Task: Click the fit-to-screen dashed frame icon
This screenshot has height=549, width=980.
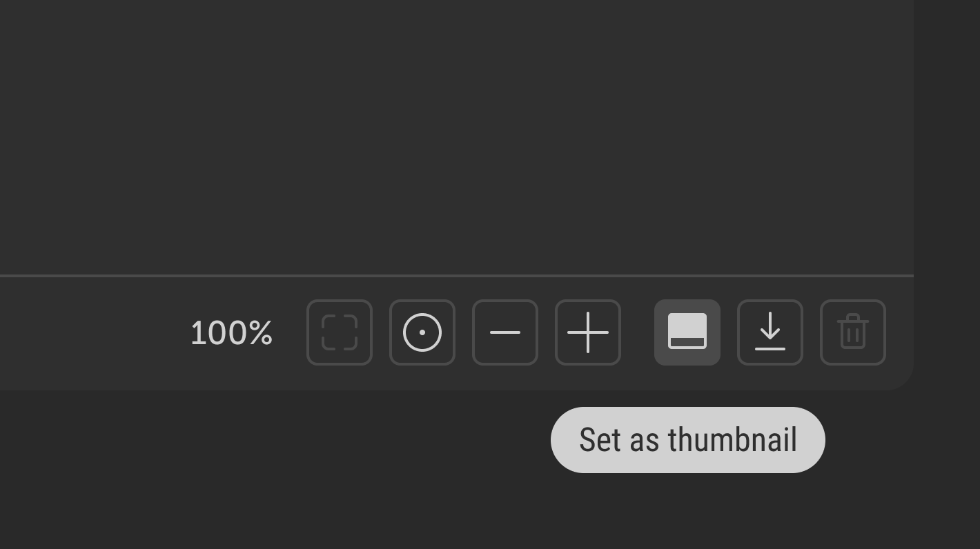Action: pyautogui.click(x=340, y=332)
